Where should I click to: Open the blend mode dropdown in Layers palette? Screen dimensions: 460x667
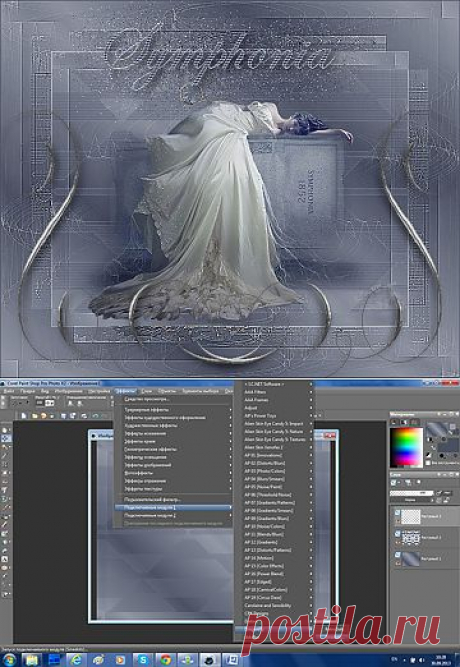click(x=411, y=500)
